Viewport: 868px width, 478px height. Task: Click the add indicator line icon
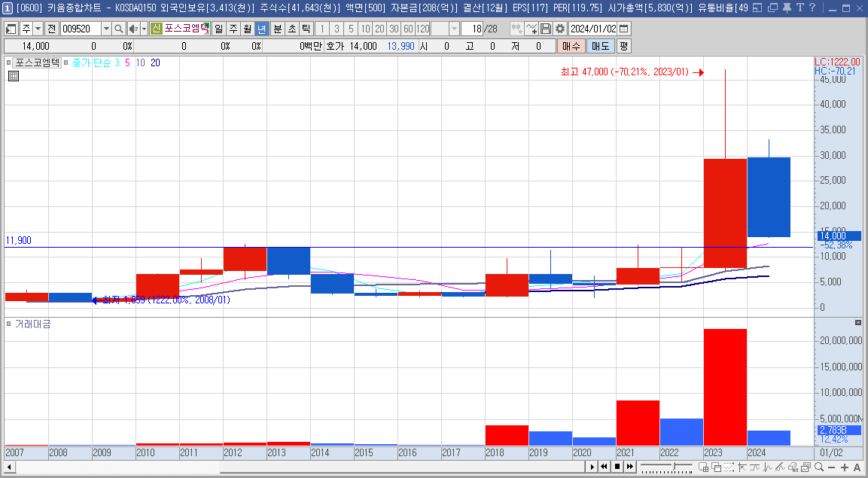click(x=531, y=29)
